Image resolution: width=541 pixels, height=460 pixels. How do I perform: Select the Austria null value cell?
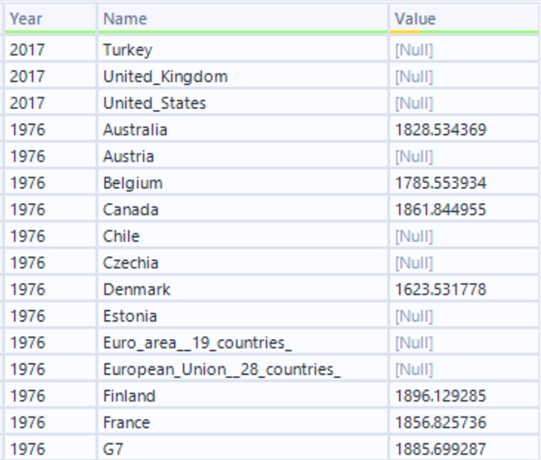coord(464,156)
